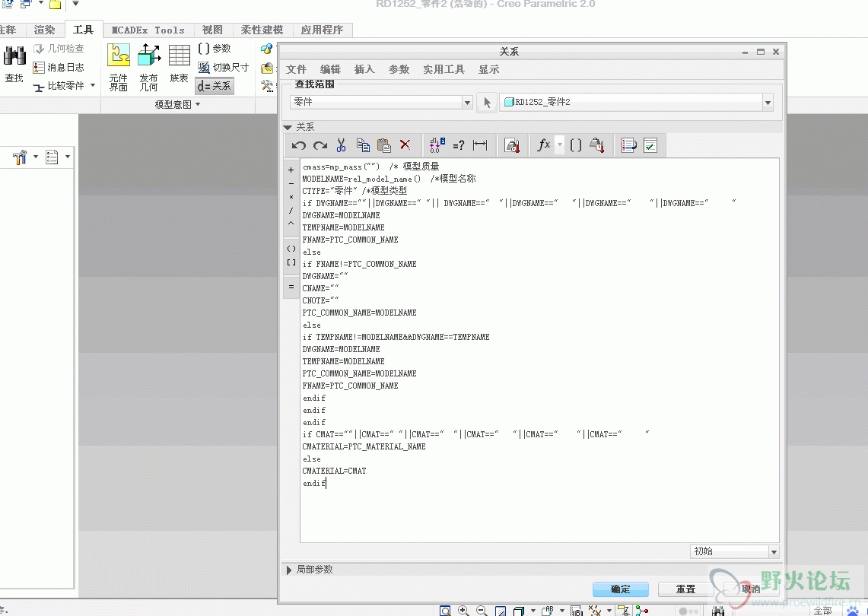The height and width of the screenshot is (616, 868).
Task: Sort the relations with the list icon
Action: [629, 145]
